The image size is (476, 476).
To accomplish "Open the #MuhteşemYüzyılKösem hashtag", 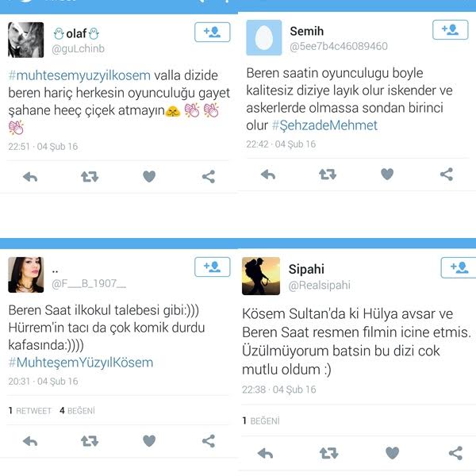I will [x=81, y=363].
